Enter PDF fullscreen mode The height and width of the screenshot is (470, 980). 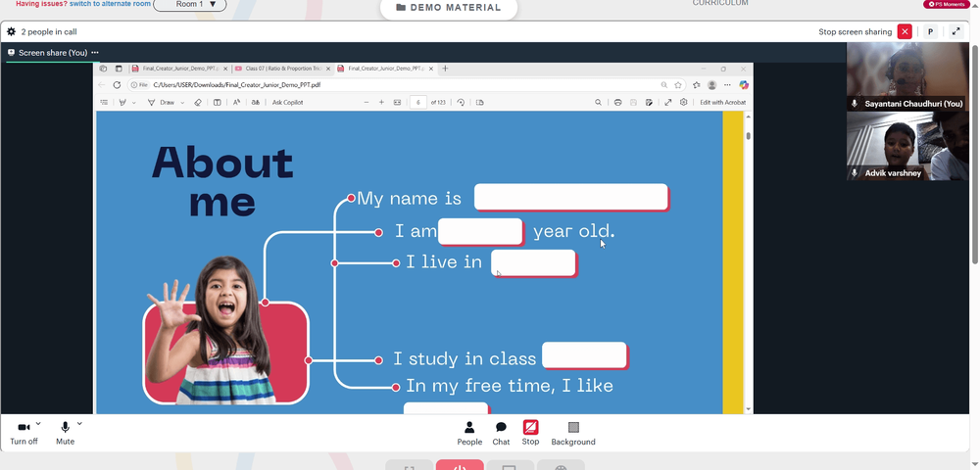pyautogui.click(x=668, y=103)
